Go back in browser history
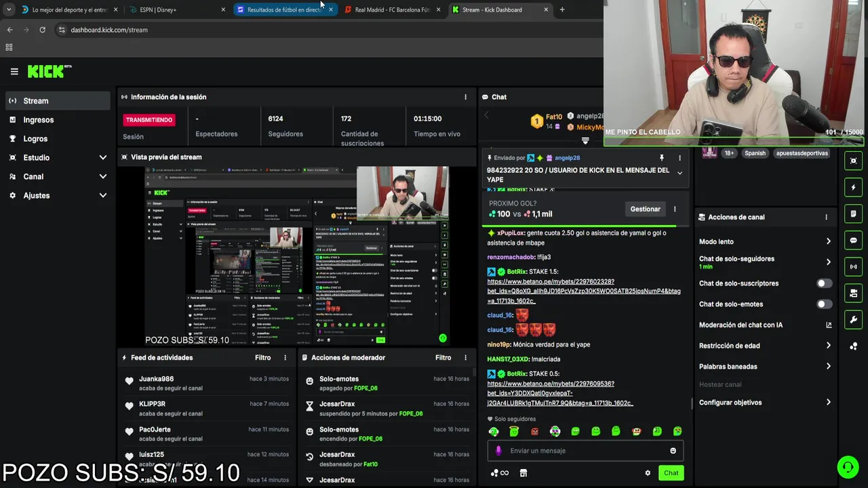The width and height of the screenshot is (868, 488). 9,30
